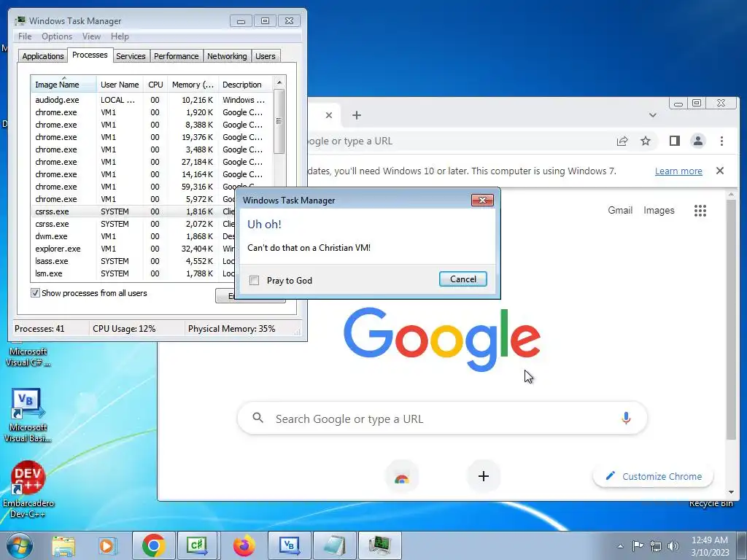
Task: Select the audiodg.exe process row
Action: (x=152, y=100)
